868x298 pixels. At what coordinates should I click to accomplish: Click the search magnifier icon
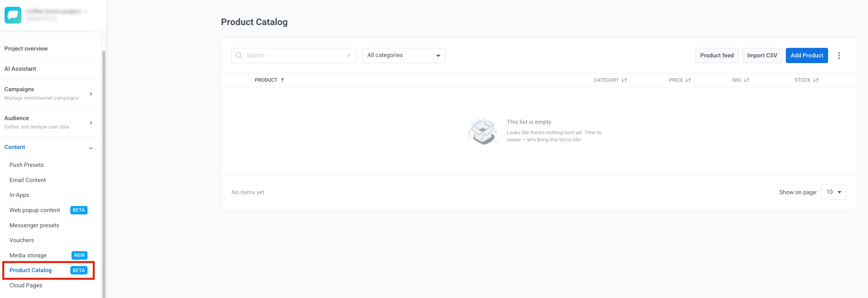239,55
